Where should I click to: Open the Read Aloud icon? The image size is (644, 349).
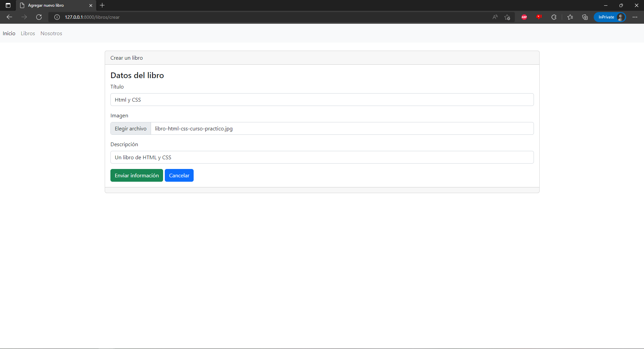coord(495,17)
